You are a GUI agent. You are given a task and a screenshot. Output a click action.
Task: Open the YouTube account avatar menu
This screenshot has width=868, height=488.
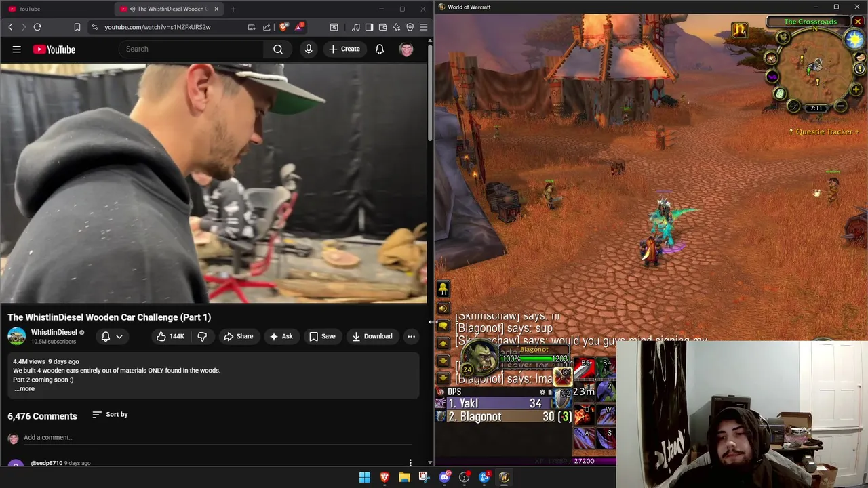click(406, 49)
